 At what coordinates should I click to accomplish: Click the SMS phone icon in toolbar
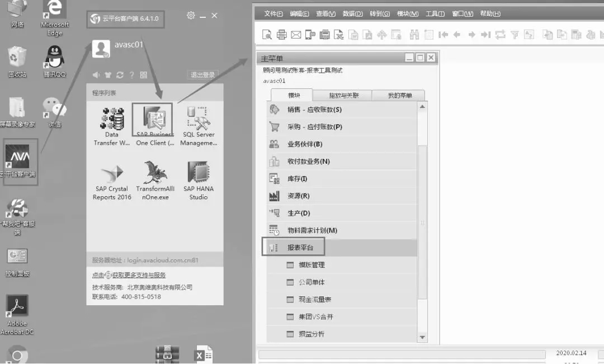(310, 35)
